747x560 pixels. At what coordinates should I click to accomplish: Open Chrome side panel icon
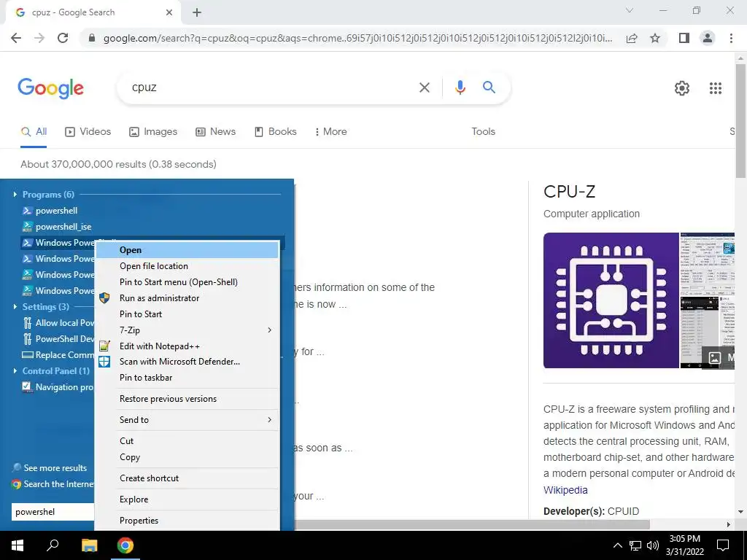(x=684, y=38)
